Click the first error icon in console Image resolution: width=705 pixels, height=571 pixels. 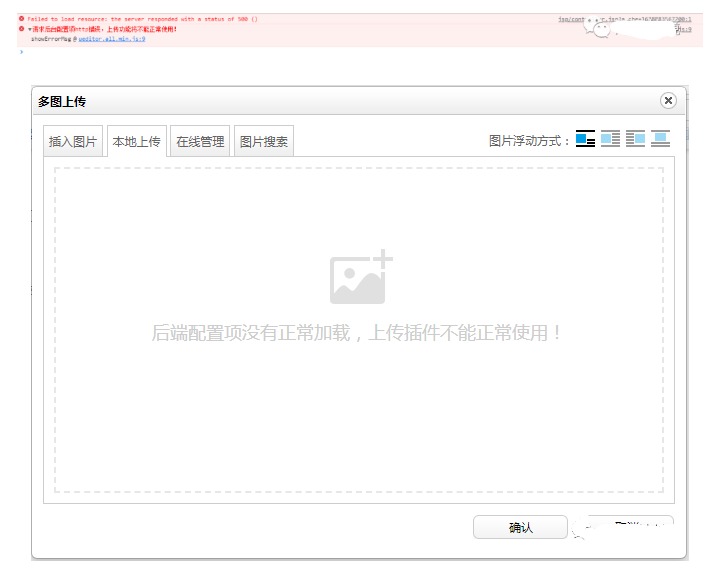click(x=21, y=18)
